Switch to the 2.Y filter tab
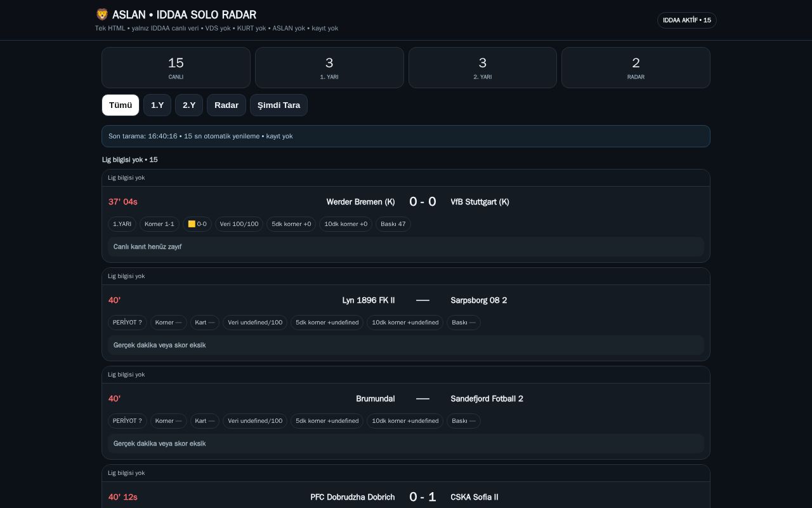The height and width of the screenshot is (508, 812). coord(189,105)
